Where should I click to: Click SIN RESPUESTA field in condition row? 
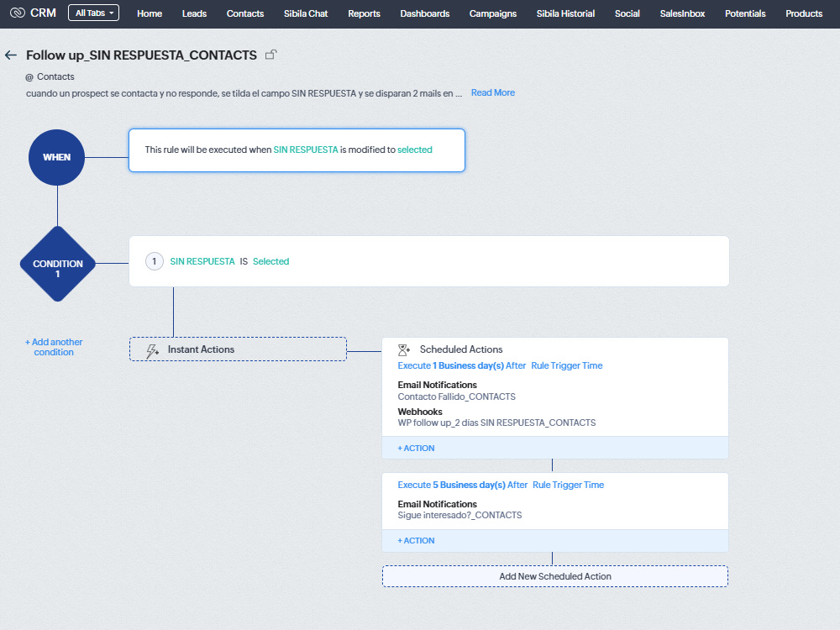coord(202,261)
